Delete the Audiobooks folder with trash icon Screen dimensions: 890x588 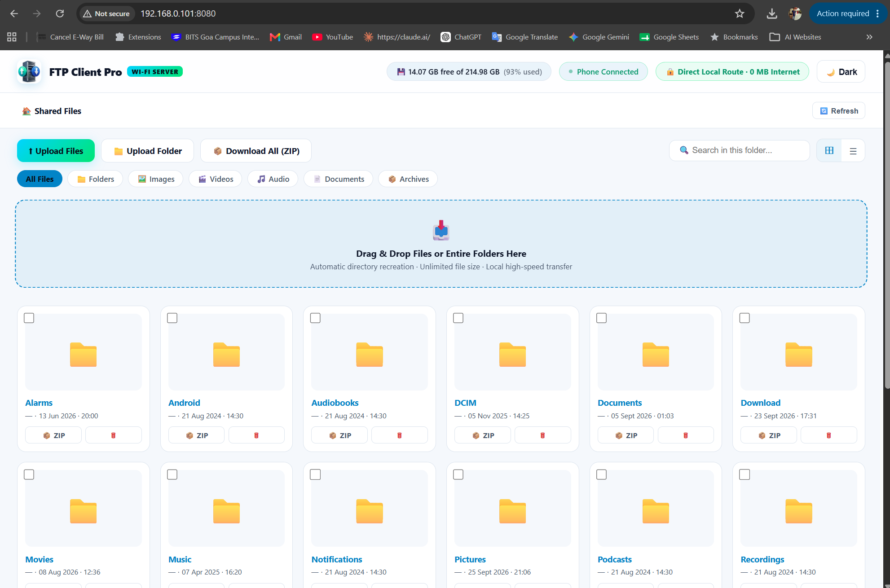point(400,435)
